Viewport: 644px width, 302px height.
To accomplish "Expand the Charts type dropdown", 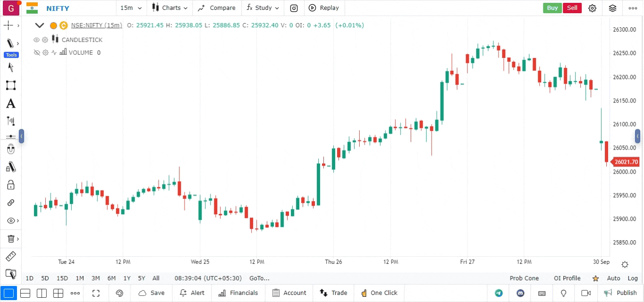I will coord(169,8).
